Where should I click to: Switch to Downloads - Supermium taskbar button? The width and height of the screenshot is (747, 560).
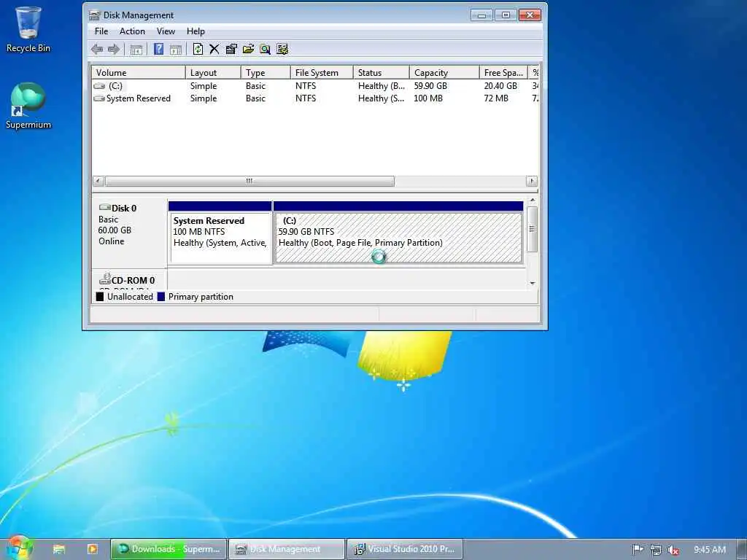169,549
